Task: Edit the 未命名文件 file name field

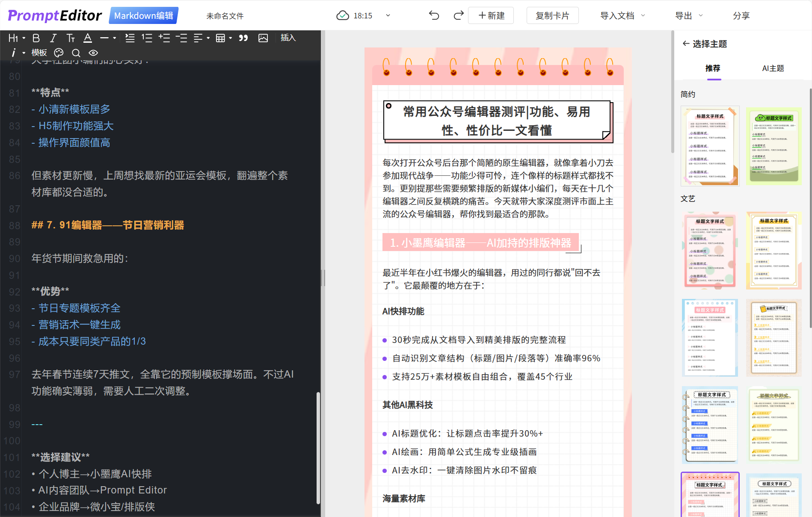Action: point(225,16)
